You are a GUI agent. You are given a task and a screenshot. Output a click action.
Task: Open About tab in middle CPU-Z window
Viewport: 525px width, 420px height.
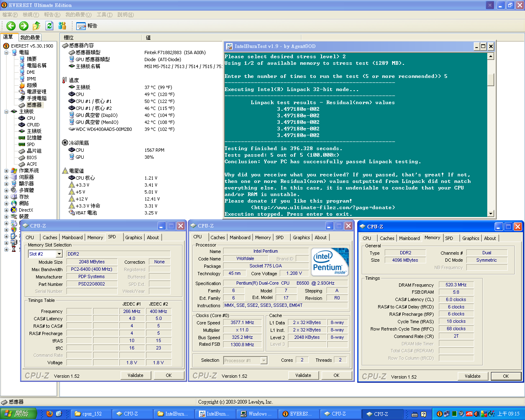pyautogui.click(x=321, y=237)
